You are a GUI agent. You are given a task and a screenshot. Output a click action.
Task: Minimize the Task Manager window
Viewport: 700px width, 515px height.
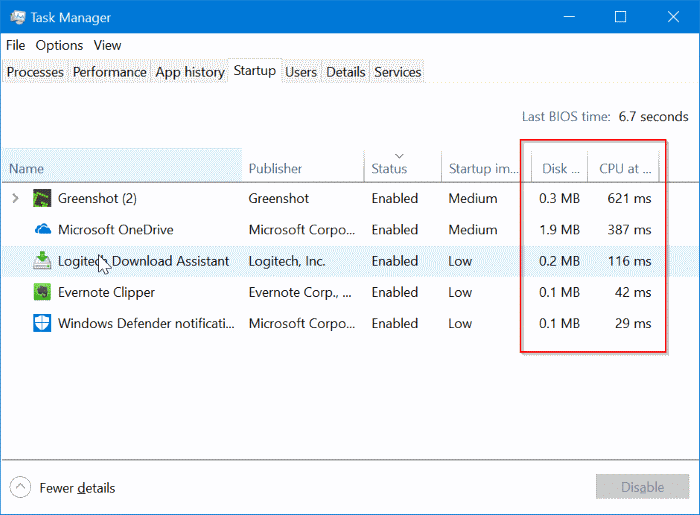coord(569,17)
